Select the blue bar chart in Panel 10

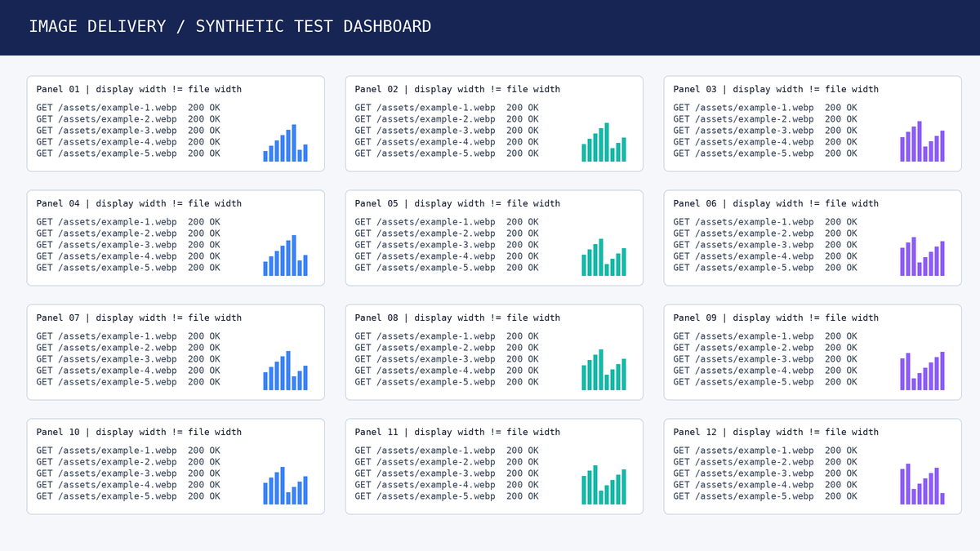point(285,486)
